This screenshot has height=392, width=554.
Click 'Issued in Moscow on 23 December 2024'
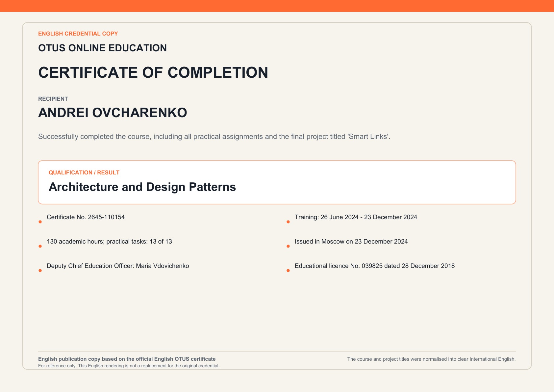point(351,242)
